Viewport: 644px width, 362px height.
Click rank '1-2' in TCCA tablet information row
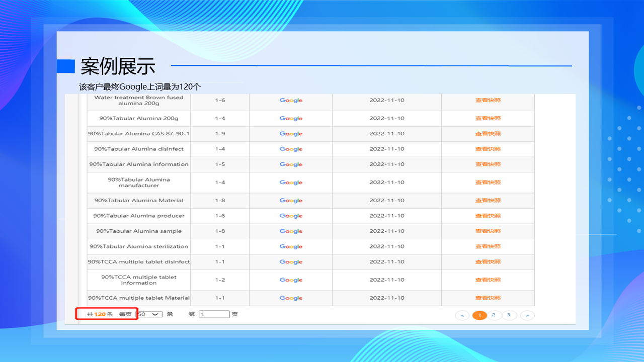click(220, 280)
